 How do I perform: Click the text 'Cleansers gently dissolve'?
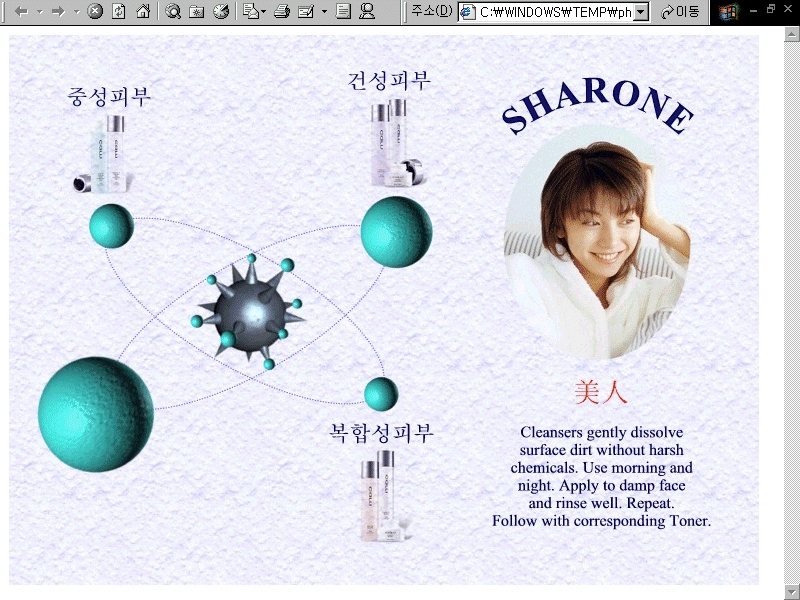coord(602,432)
